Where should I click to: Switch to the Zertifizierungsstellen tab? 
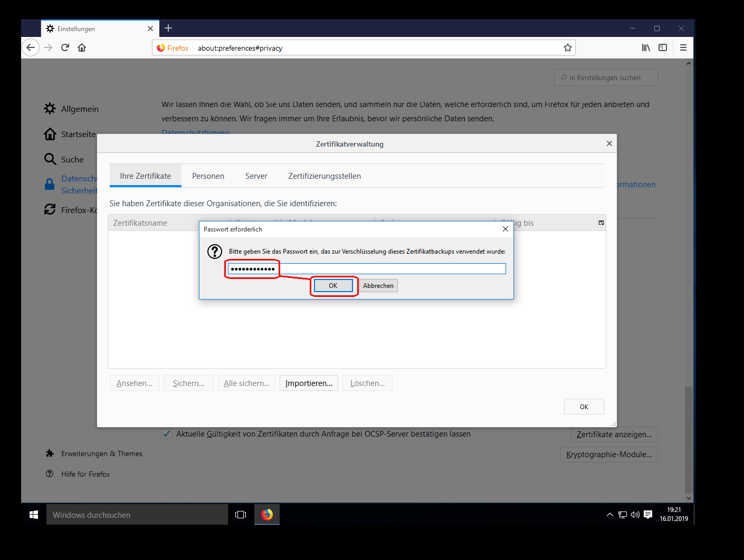tap(325, 176)
